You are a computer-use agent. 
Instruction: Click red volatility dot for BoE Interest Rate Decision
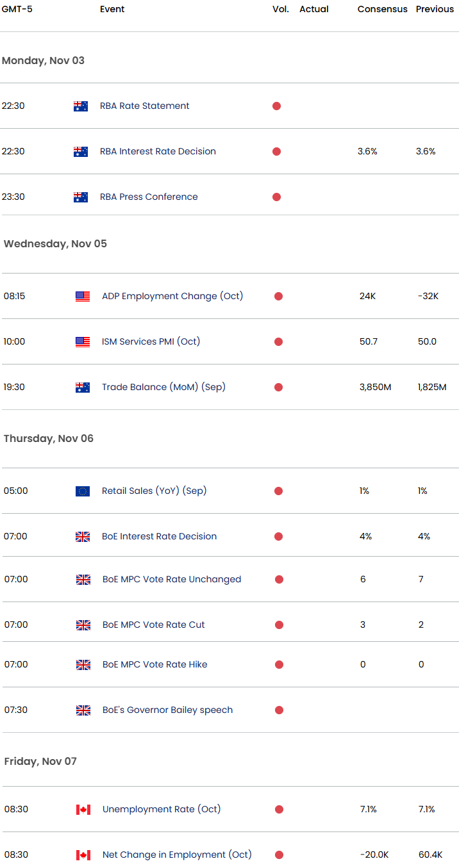(x=278, y=537)
